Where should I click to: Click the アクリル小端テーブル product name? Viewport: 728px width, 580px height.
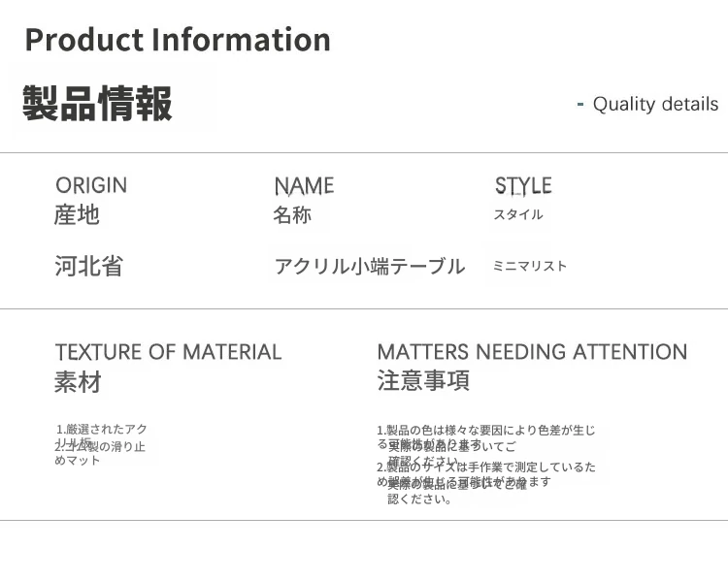point(370,266)
